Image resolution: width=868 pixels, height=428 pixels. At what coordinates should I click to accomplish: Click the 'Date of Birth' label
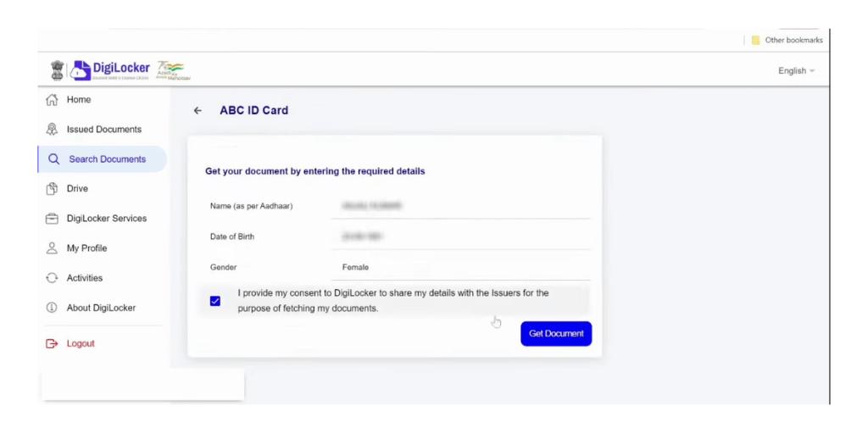pos(232,236)
